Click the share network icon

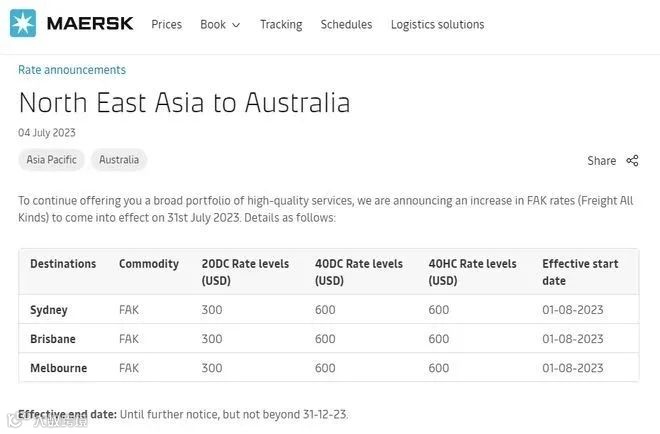pyautogui.click(x=632, y=160)
